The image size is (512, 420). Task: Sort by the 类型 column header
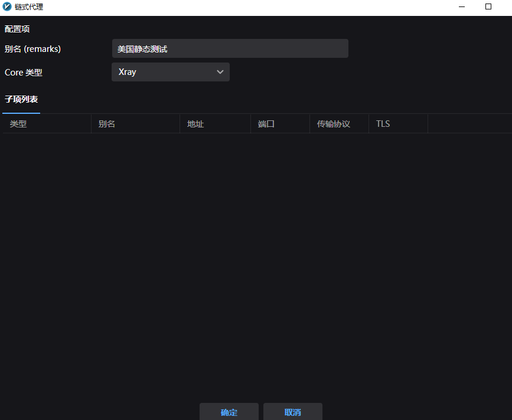(x=47, y=124)
